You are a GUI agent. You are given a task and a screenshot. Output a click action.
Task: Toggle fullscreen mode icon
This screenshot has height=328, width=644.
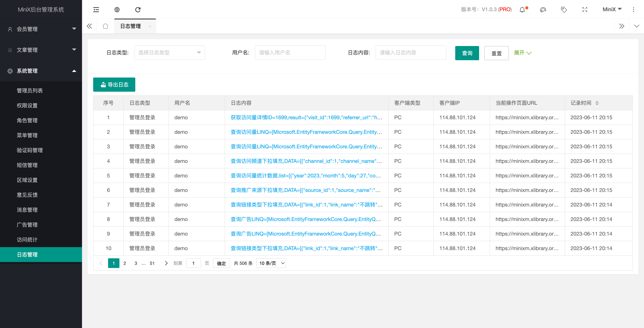click(585, 10)
